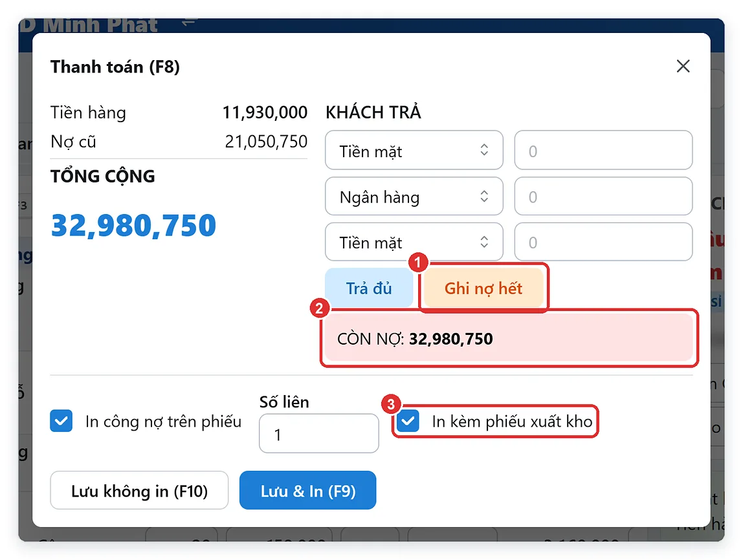Click the Trả đủ button
Screen dimensions: 743x560
coord(369,288)
